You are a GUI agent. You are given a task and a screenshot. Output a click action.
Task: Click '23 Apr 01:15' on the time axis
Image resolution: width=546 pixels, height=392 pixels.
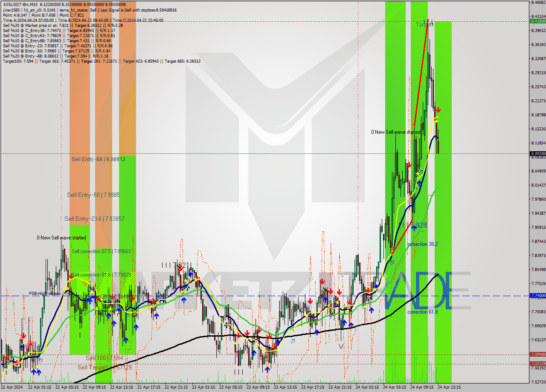[x=203, y=387]
